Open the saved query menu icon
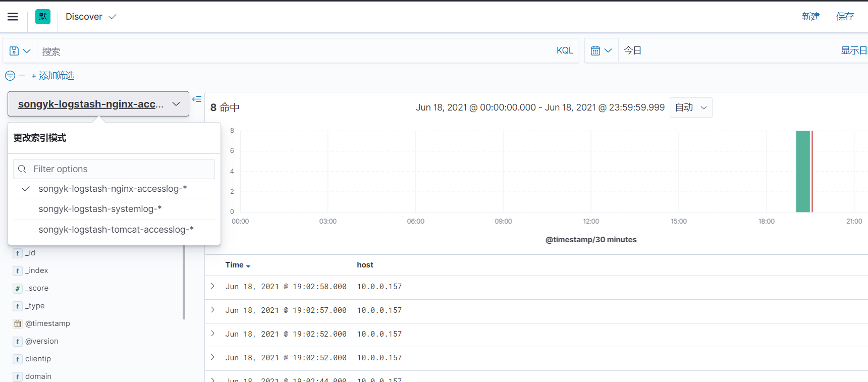Image resolution: width=868 pixels, height=382 pixels. [20, 51]
